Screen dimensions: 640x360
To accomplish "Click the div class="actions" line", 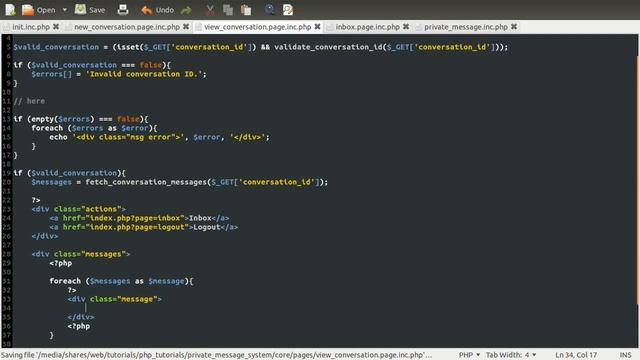I will tap(78, 209).
